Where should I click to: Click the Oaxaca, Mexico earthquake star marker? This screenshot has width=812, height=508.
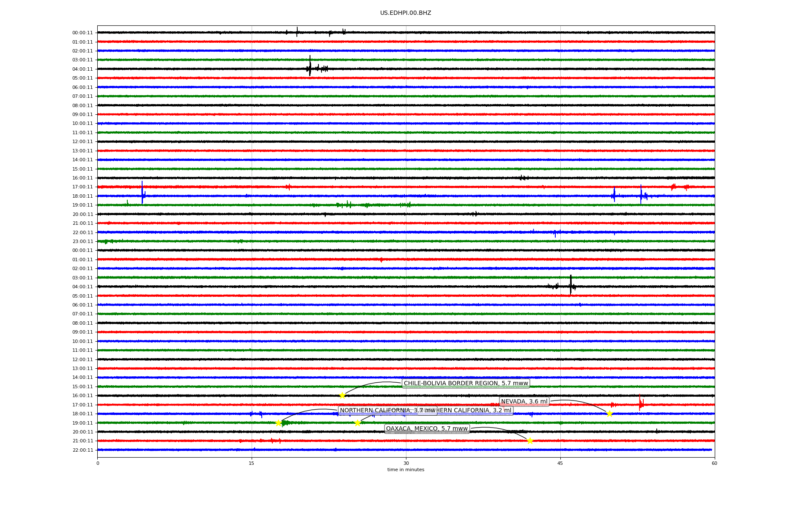coord(530,441)
